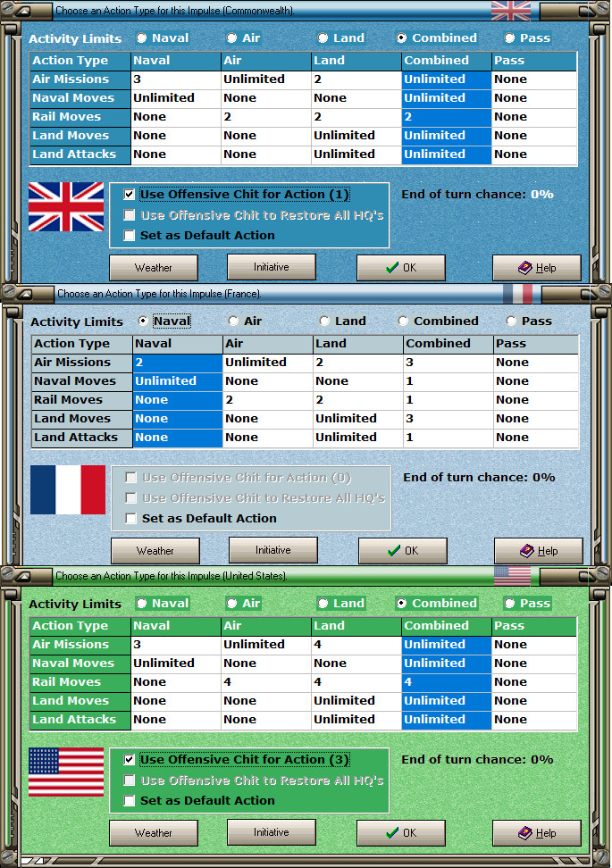Click small UK flag in Commonwealth title bar

(511, 11)
